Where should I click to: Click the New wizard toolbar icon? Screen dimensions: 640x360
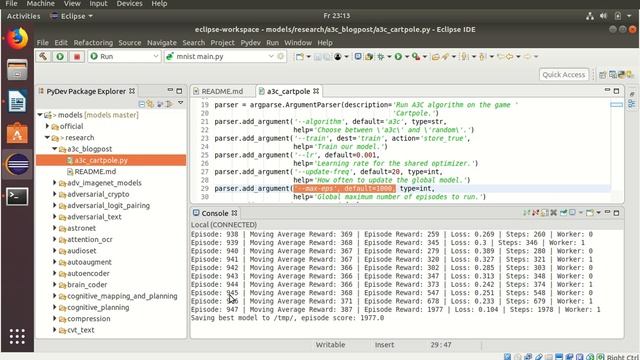(300, 57)
